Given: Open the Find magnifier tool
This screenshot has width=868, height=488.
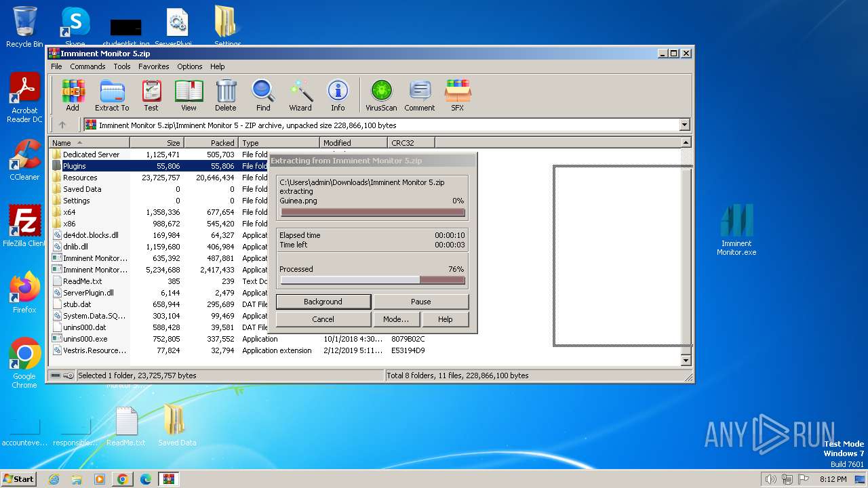Looking at the screenshot, I should pyautogui.click(x=263, y=95).
